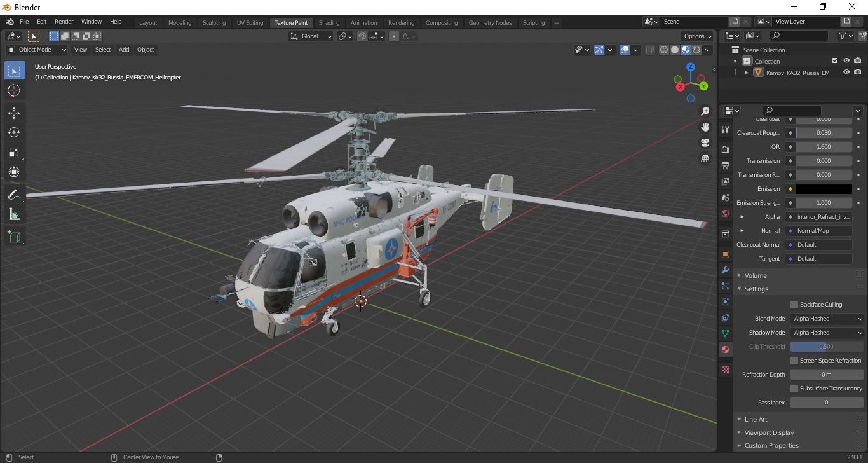Switch to the UV Editing workspace tab

pyautogui.click(x=250, y=22)
